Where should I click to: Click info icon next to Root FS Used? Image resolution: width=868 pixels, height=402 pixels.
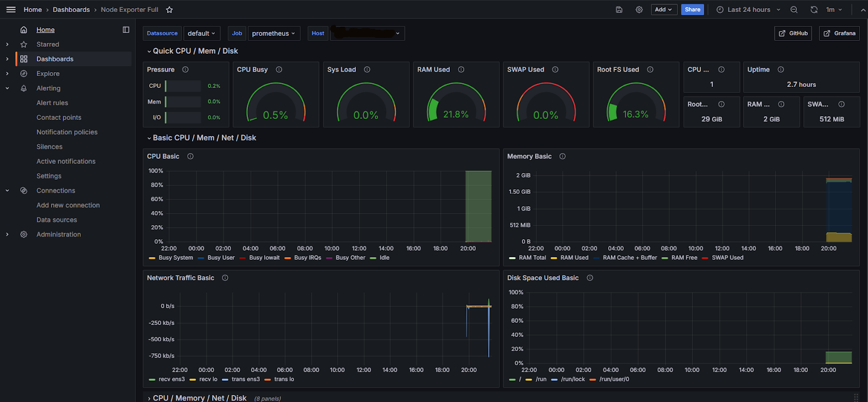point(650,69)
